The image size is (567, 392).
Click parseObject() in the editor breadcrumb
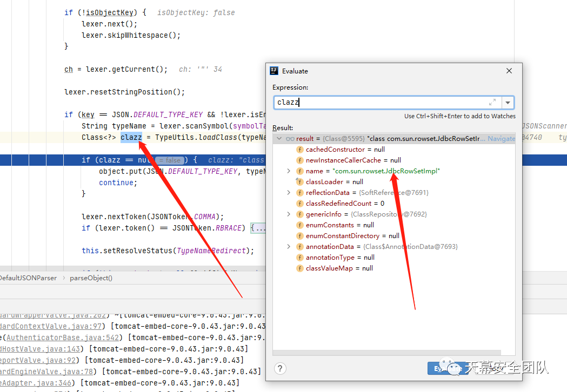coord(91,278)
